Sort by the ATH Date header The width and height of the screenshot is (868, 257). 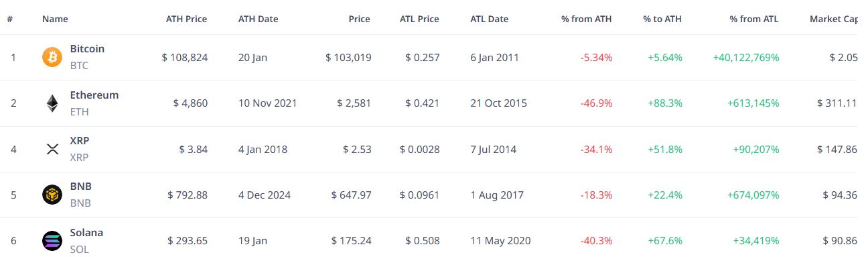coord(258,19)
